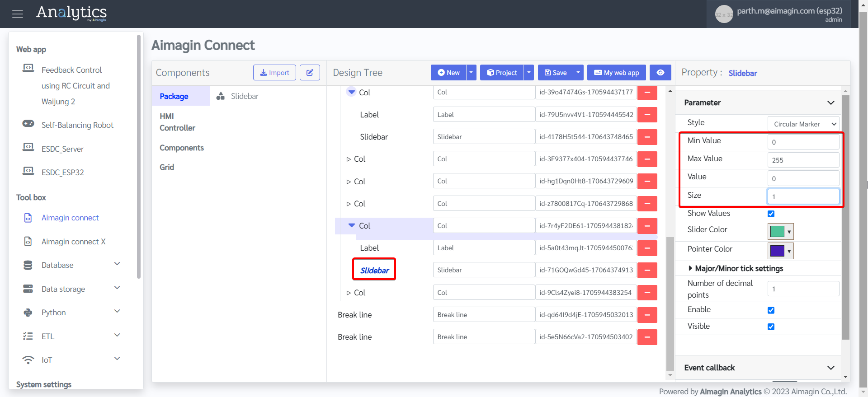Click the Size input field
Screen dimensions: 868x397
[803, 196]
